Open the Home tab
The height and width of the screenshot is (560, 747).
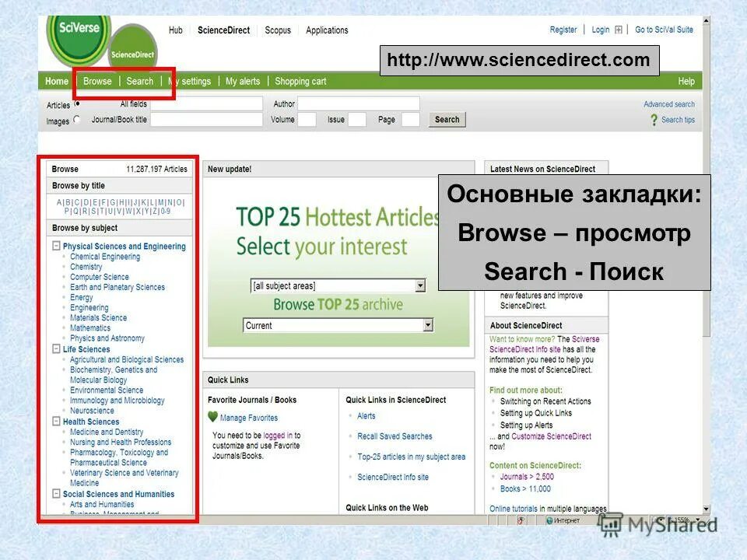coord(57,81)
